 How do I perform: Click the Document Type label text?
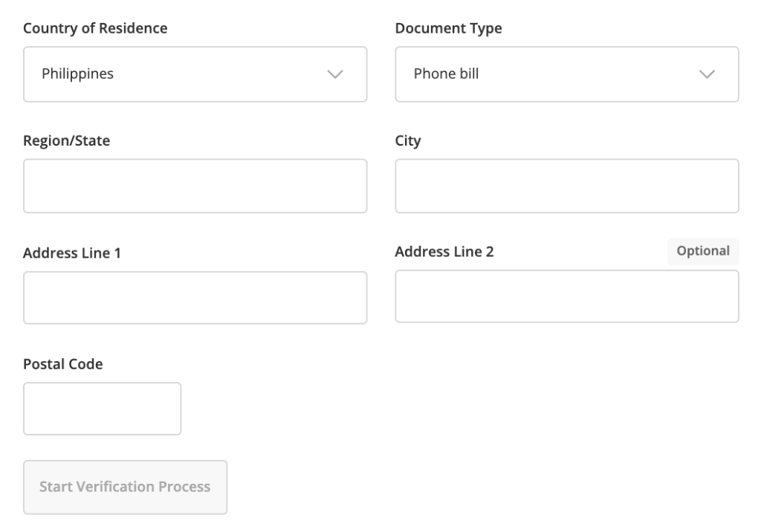(x=448, y=29)
